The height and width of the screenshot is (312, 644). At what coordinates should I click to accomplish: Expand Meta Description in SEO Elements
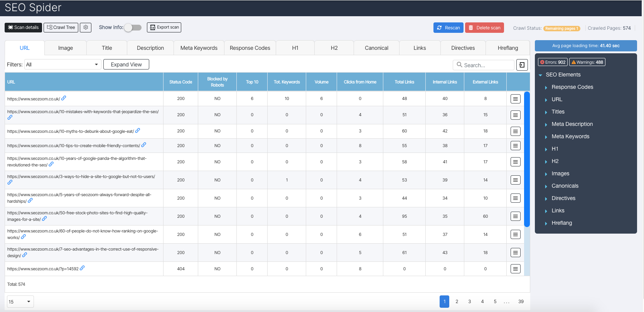pyautogui.click(x=546, y=125)
